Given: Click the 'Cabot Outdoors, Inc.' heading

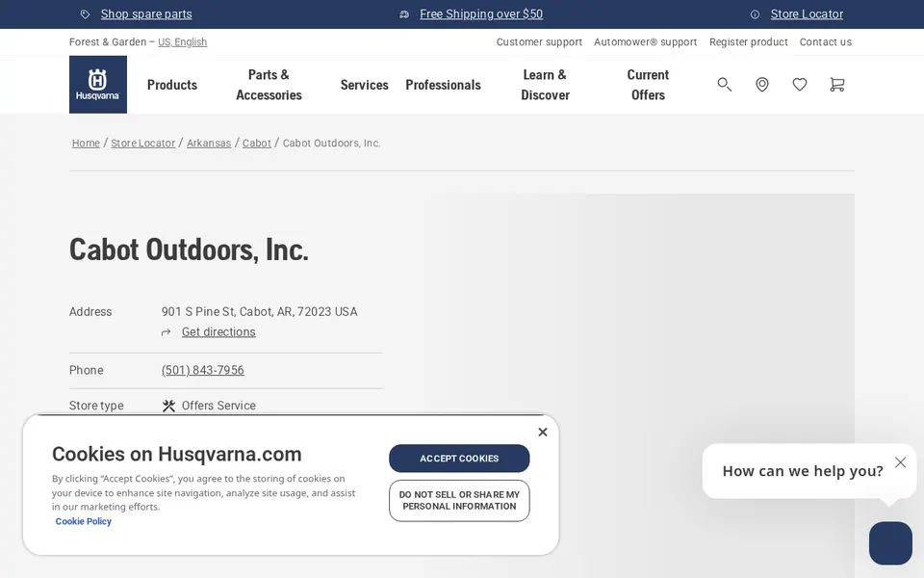Looking at the screenshot, I should click(x=189, y=250).
